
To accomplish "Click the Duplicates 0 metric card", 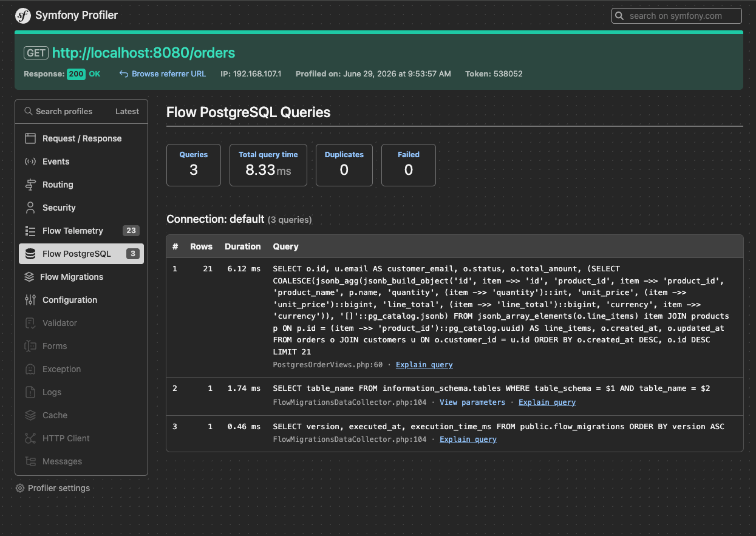I will pos(344,165).
